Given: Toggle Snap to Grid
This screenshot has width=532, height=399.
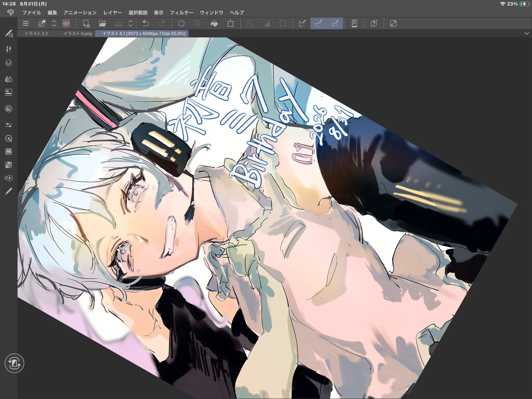Looking at the screenshot, I should point(335,24).
